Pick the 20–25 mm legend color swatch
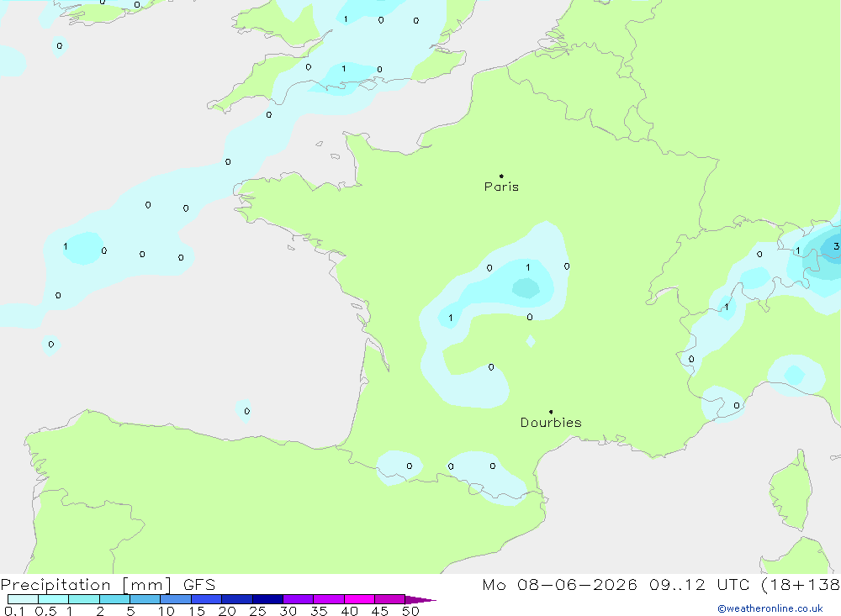 (x=237, y=599)
